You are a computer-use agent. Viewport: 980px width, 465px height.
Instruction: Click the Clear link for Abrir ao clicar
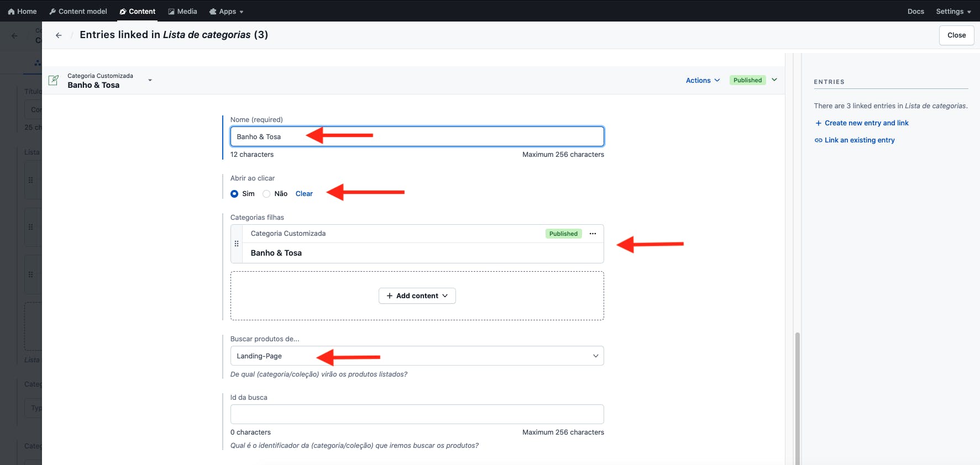tap(304, 194)
